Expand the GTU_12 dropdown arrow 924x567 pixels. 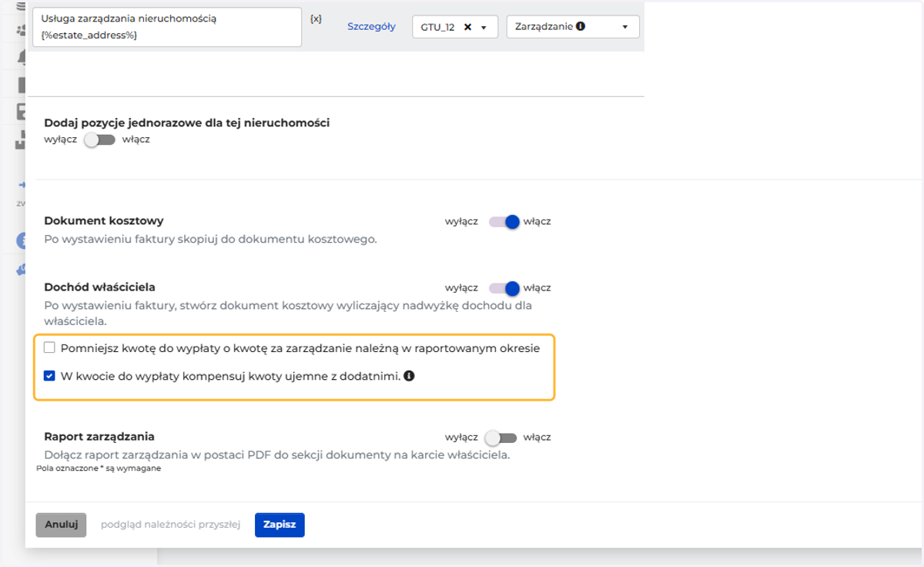[484, 27]
